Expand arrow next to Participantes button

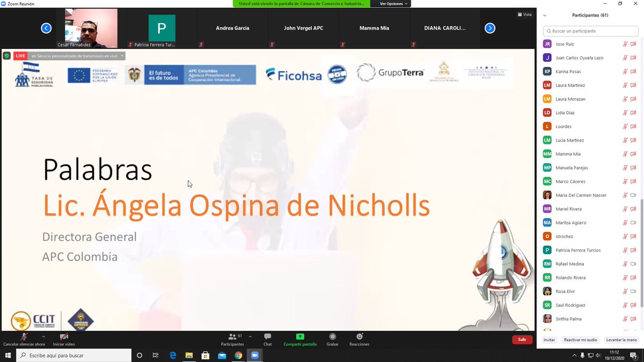tap(250, 336)
